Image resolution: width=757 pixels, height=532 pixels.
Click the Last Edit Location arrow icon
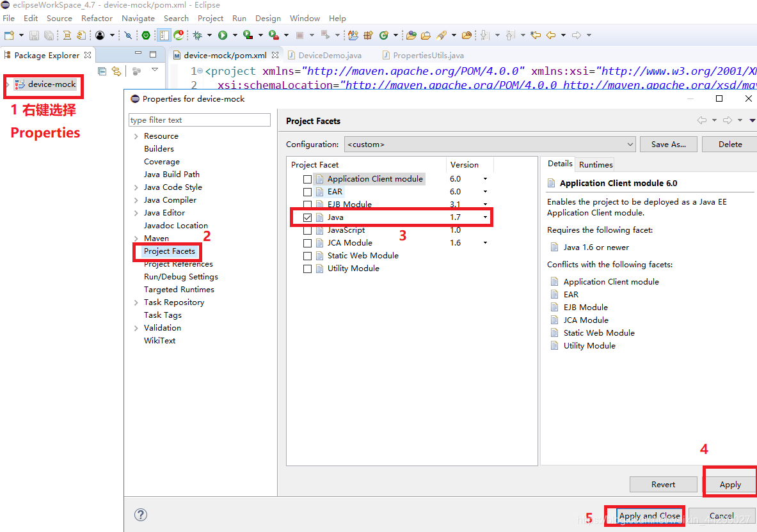pyautogui.click(x=536, y=35)
